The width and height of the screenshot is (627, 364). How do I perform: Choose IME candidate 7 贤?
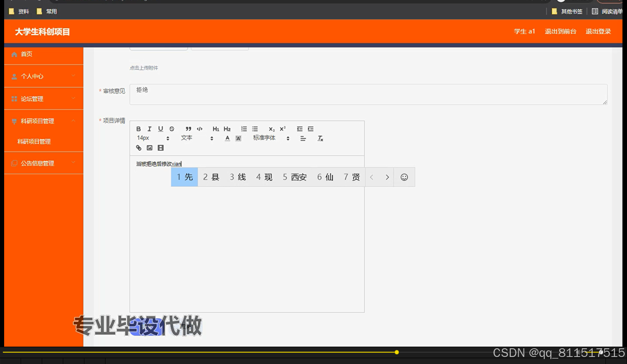tap(352, 177)
